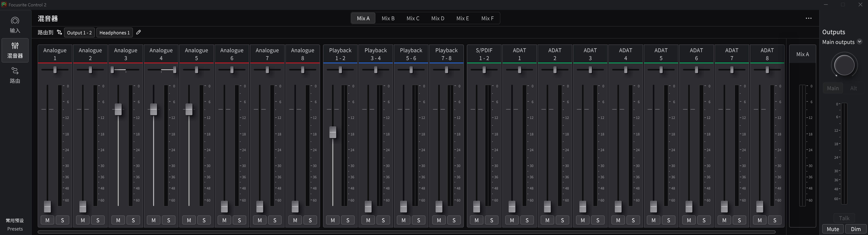This screenshot has width=868, height=235.
Task: Click the routing icon beside 路由到
Action: pyautogui.click(x=59, y=32)
